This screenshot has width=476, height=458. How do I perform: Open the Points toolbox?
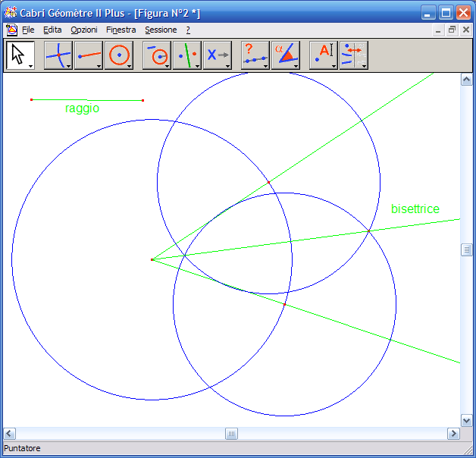click(x=58, y=55)
